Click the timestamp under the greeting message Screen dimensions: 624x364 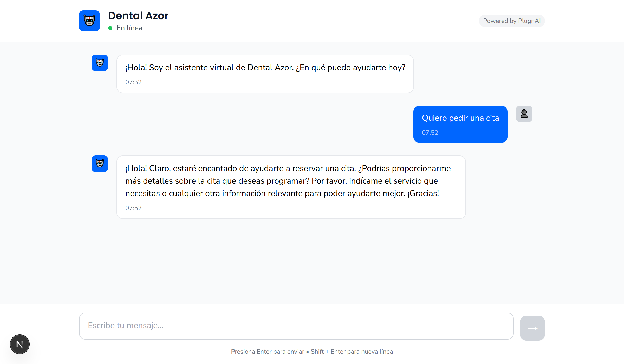click(x=133, y=82)
